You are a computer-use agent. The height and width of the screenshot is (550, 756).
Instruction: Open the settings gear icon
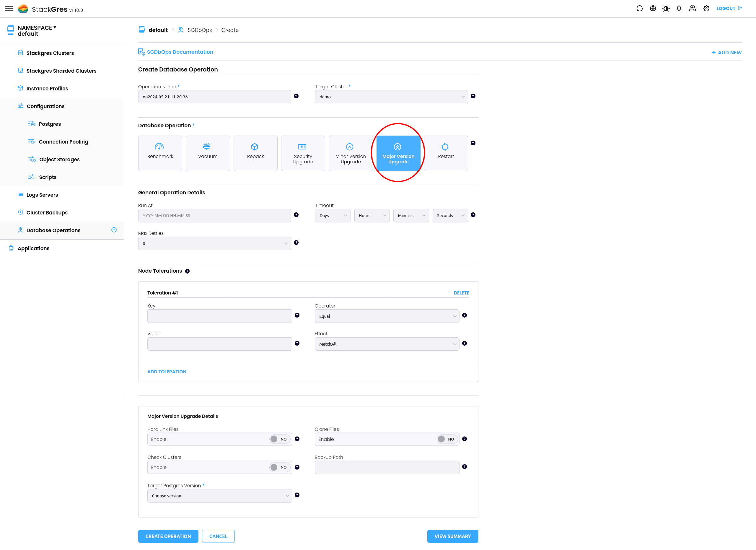pos(706,8)
